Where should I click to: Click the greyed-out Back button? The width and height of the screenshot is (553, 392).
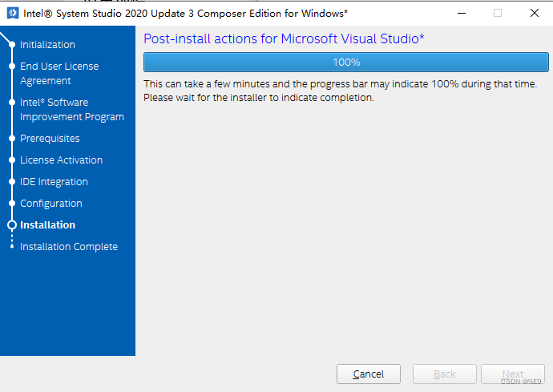[444, 374]
